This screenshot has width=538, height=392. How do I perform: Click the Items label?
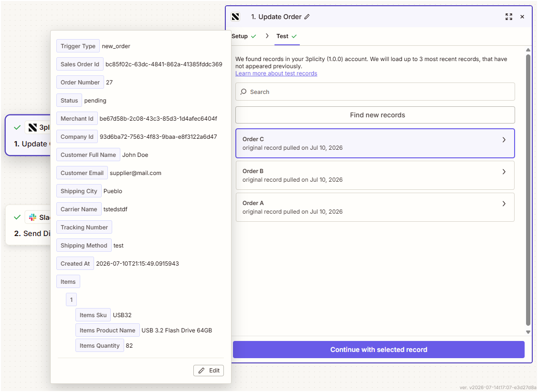point(68,282)
